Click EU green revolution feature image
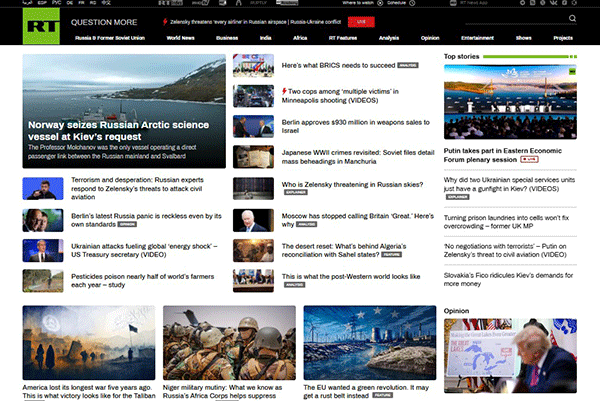Image resolution: width=600 pixels, height=401 pixels. 370,342
